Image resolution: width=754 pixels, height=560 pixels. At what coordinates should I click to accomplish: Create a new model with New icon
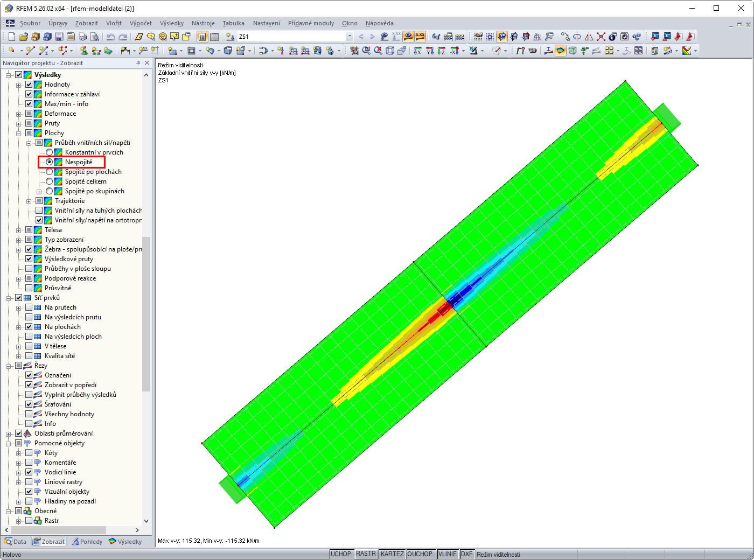[x=12, y=37]
